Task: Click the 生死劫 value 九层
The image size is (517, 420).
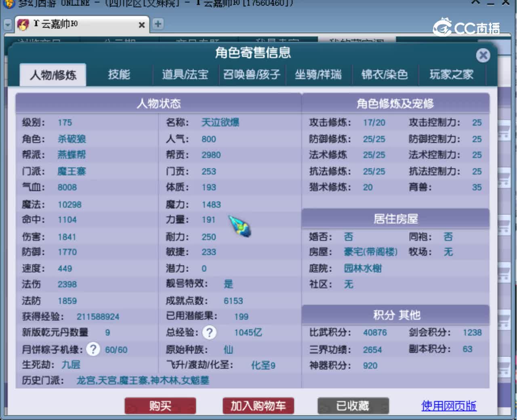Action: pyautogui.click(x=71, y=365)
